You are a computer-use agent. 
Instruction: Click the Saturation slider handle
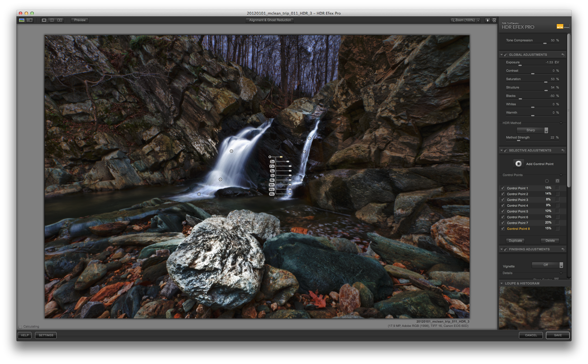(546, 82)
